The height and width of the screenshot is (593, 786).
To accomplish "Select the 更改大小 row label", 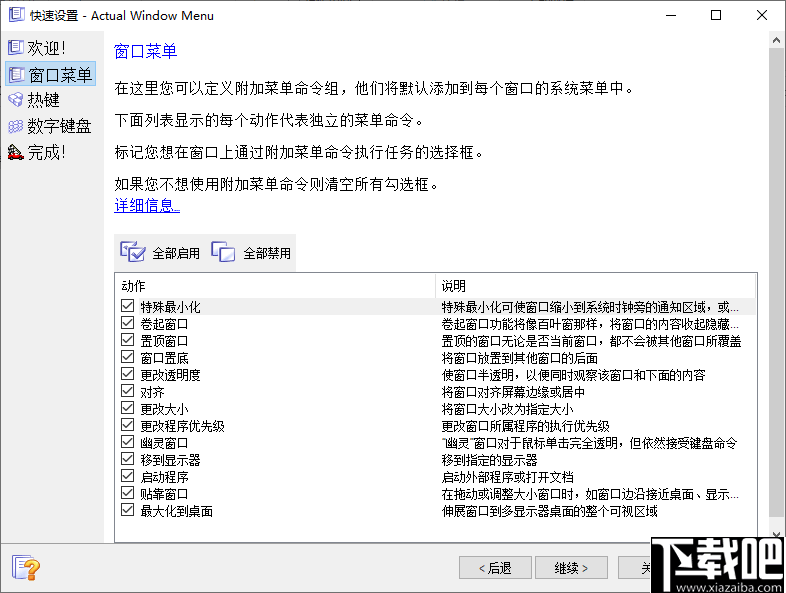I will click(x=164, y=409).
